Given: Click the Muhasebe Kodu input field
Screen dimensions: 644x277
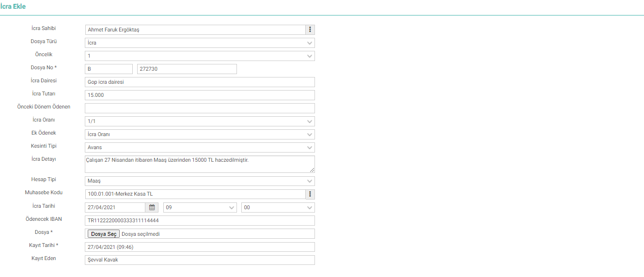Looking at the screenshot, I should coord(195,194).
